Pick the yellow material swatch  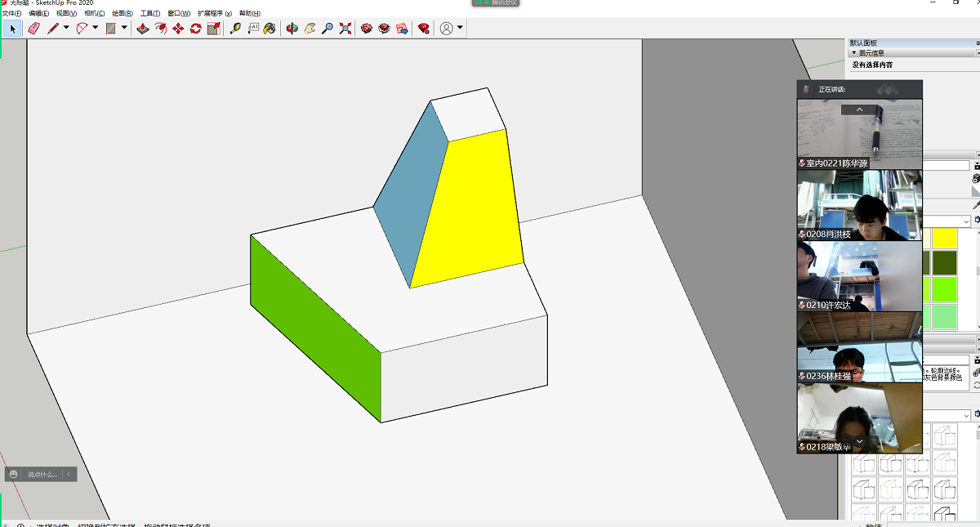pos(944,238)
